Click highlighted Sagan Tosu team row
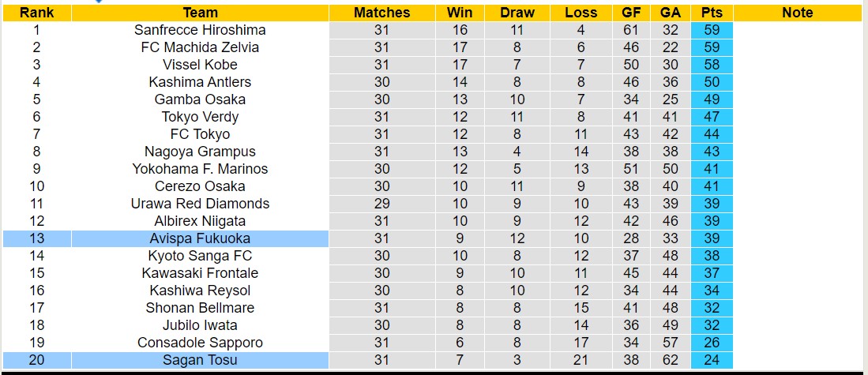The height and width of the screenshot is (375, 868). coord(200,360)
